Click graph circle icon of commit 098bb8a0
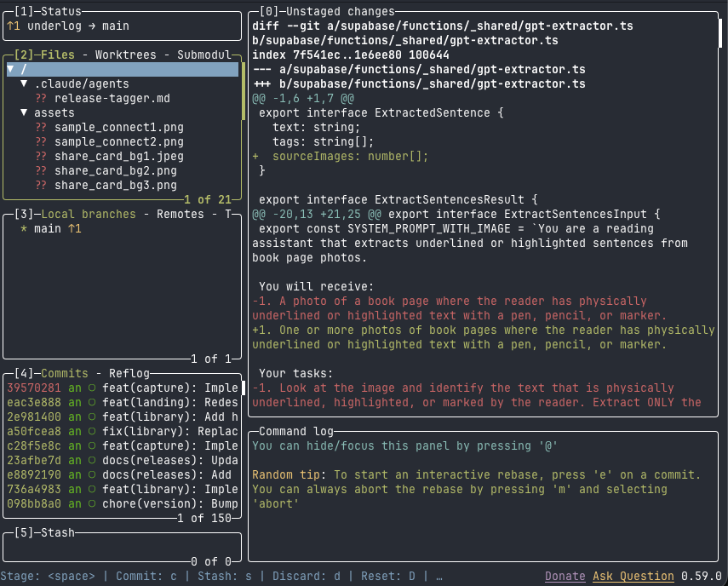The image size is (728, 586). tap(92, 504)
